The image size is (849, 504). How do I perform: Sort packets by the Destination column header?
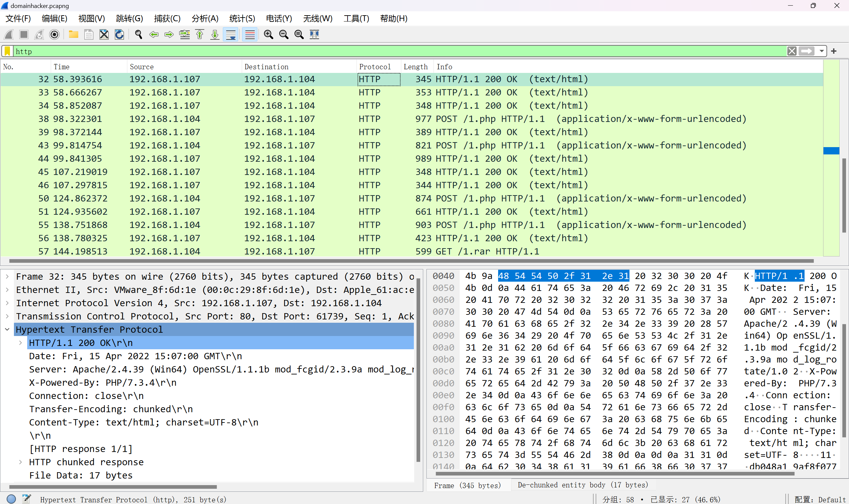point(299,67)
